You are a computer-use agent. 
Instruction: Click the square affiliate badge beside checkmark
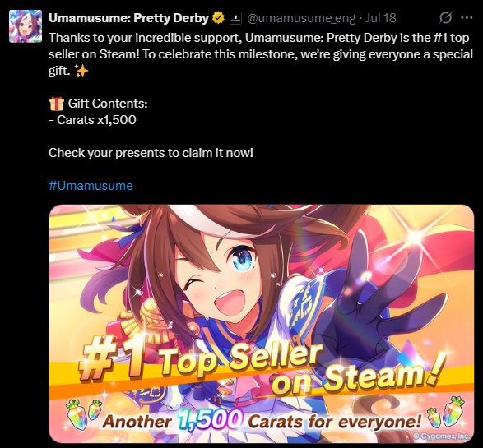[235, 18]
